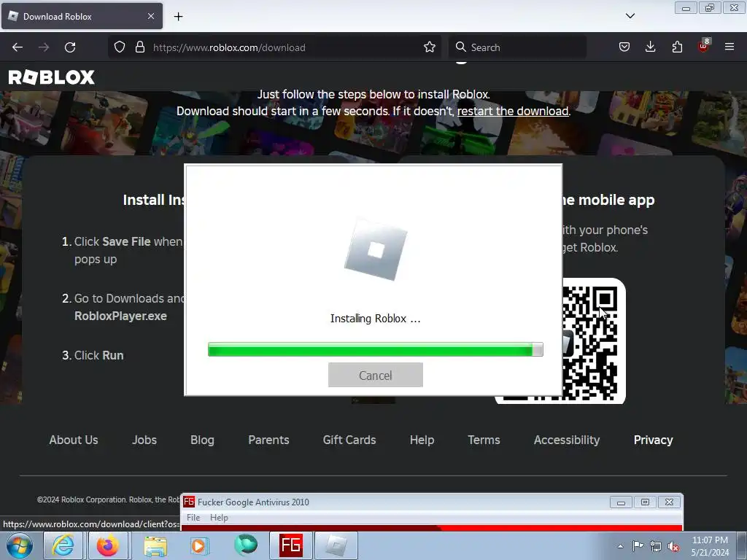Open the Parents footer link
The height and width of the screenshot is (560, 747).
coord(268,440)
